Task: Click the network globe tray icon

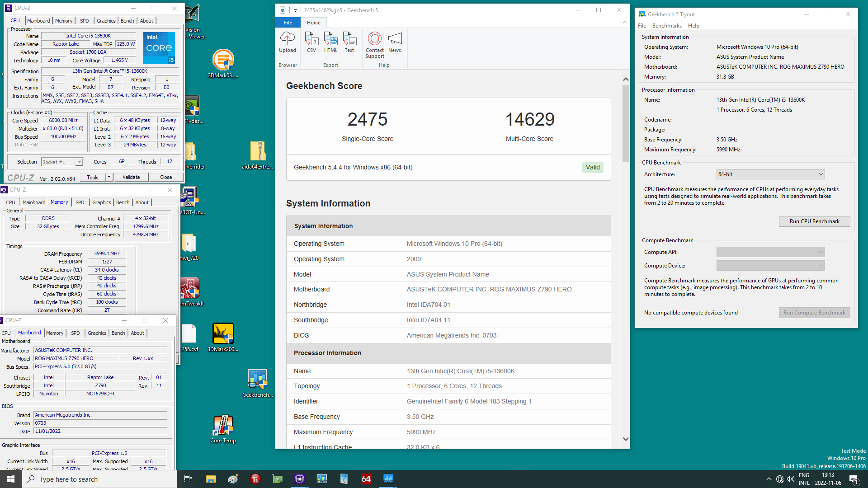Action: pos(780,479)
